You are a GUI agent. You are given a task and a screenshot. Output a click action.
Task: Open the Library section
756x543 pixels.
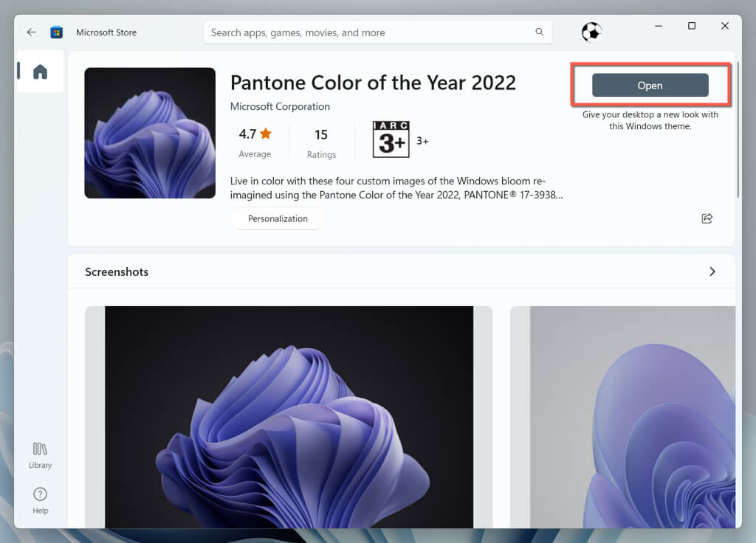pos(40,455)
